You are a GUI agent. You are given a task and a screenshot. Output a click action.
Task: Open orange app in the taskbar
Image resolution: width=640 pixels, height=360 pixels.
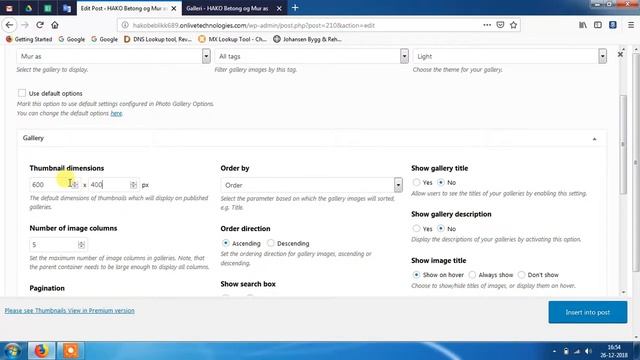click(x=70, y=351)
